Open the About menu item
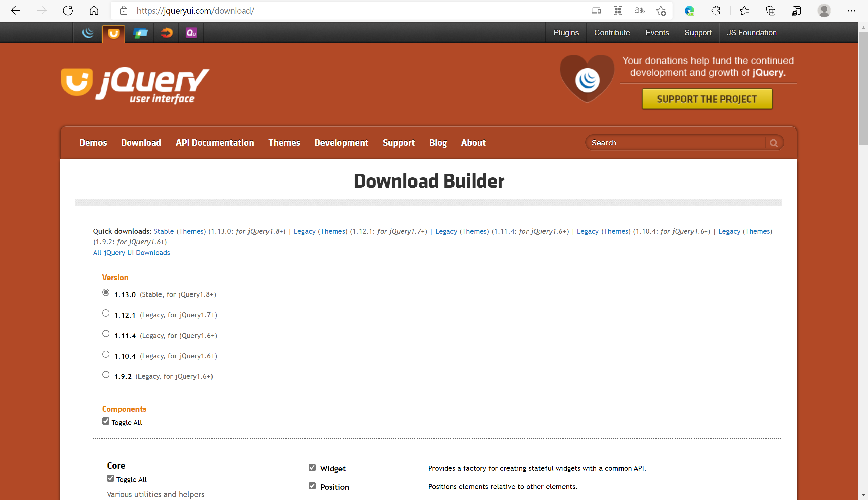Screen dimensions: 868x500 point(474,143)
